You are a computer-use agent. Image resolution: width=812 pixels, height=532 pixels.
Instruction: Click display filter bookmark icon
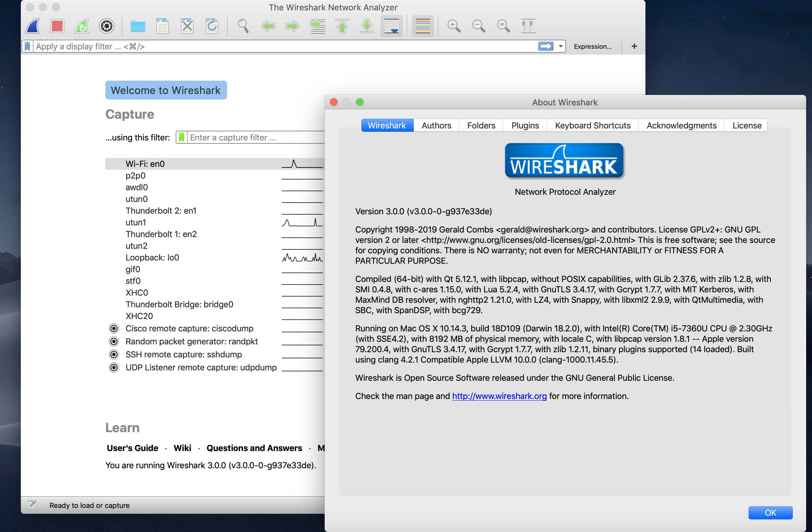(27, 47)
